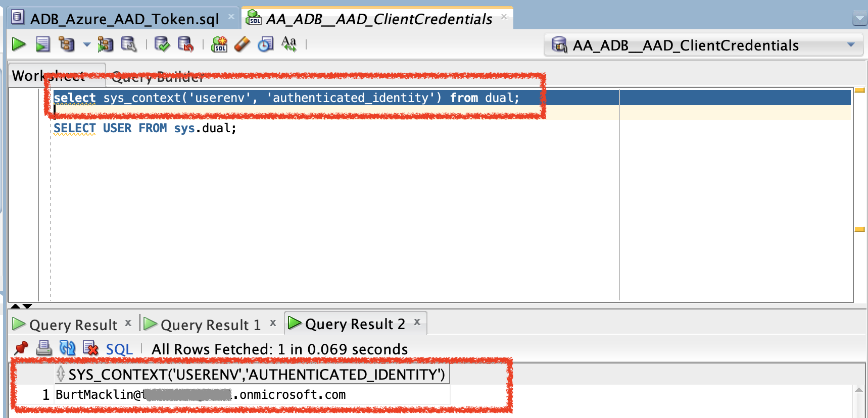Click the SELECT USER FROM sys.dual line
The height and width of the screenshot is (418, 868).
(145, 128)
